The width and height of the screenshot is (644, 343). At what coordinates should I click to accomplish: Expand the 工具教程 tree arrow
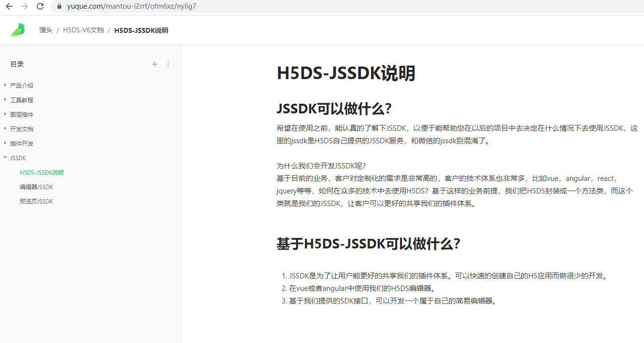pos(5,100)
